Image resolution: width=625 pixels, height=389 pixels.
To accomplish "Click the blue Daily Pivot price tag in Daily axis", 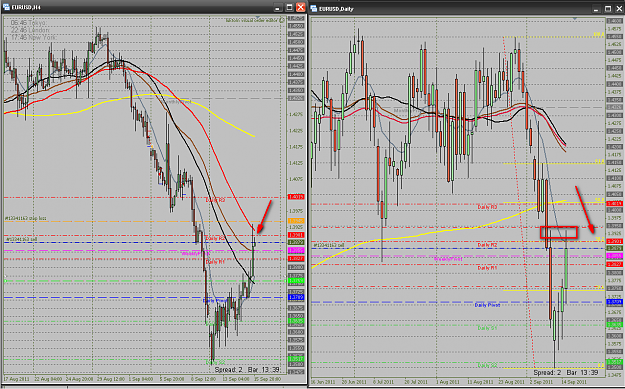I will pos(614,302).
